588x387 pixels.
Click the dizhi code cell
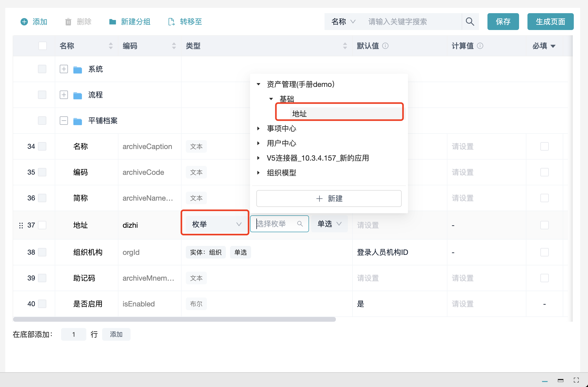point(130,225)
